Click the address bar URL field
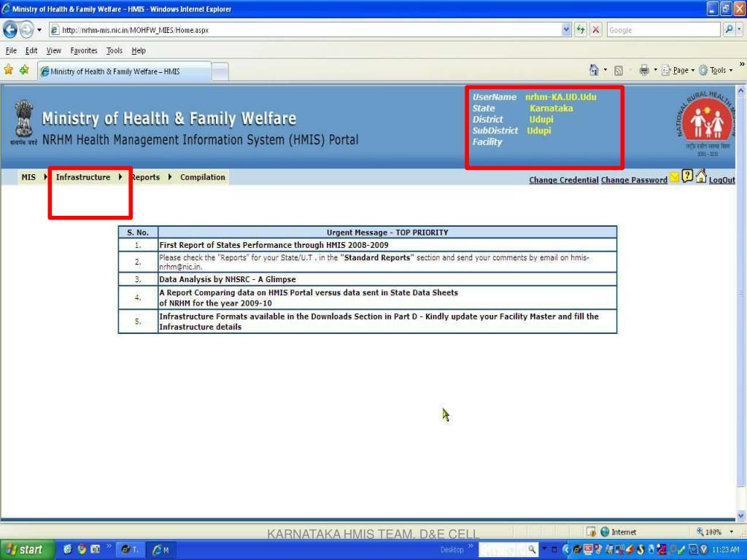 (305, 29)
